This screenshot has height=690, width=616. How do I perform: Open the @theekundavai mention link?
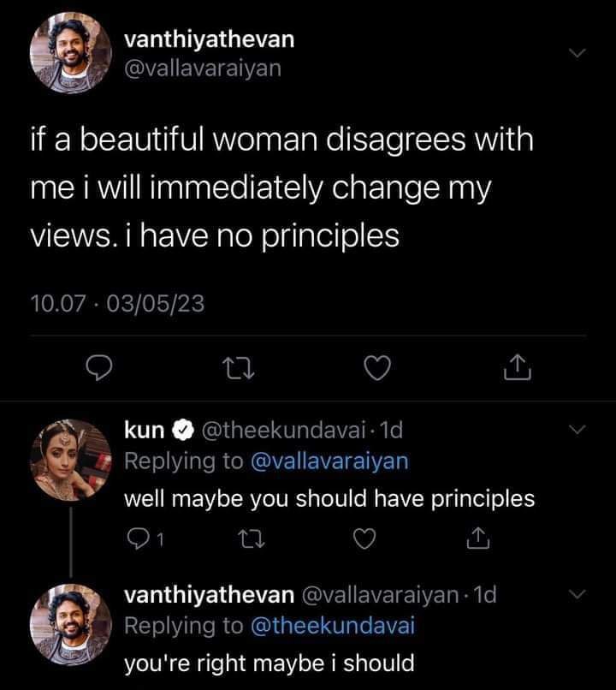tap(332, 626)
